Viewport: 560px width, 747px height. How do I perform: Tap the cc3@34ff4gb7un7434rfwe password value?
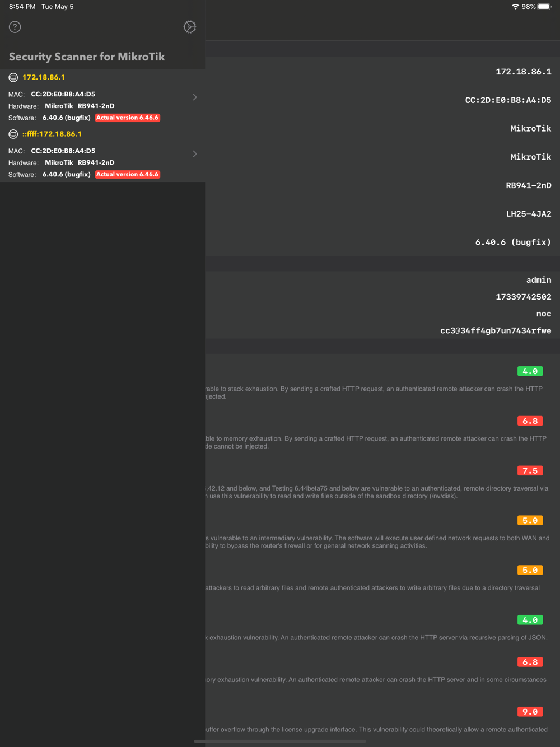[x=496, y=330]
